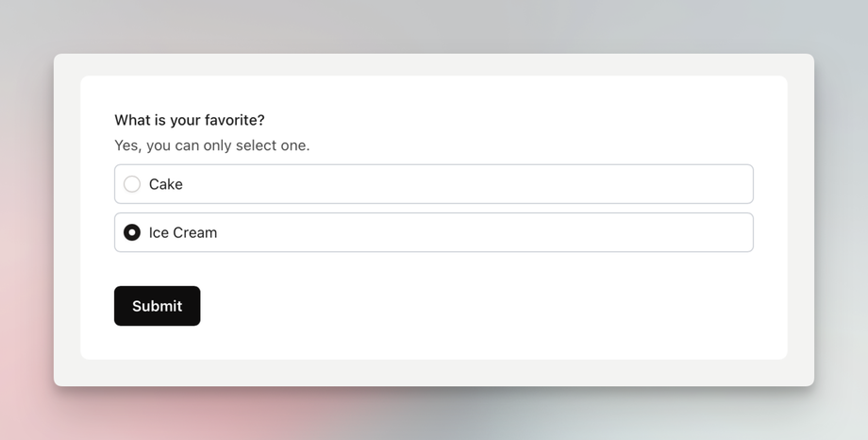Click the word "Submit" on the black button

point(157,306)
